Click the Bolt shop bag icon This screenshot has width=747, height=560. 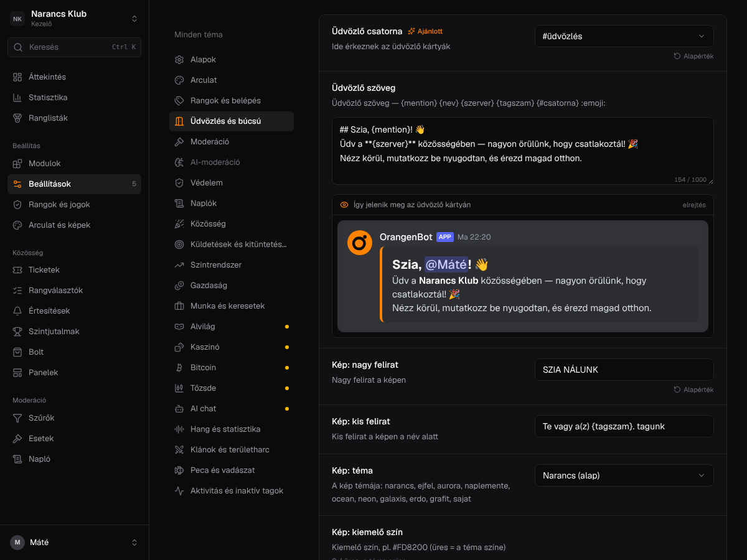[x=17, y=352]
